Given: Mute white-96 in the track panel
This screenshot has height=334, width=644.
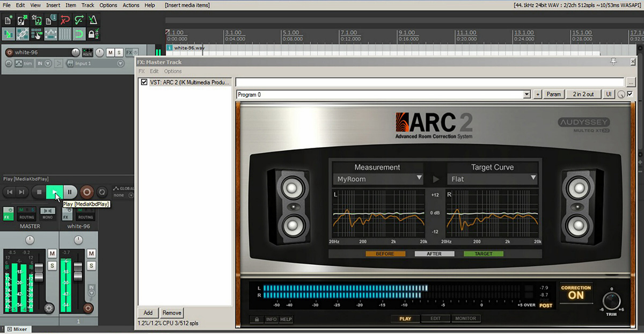Looking at the screenshot, I should [110, 53].
